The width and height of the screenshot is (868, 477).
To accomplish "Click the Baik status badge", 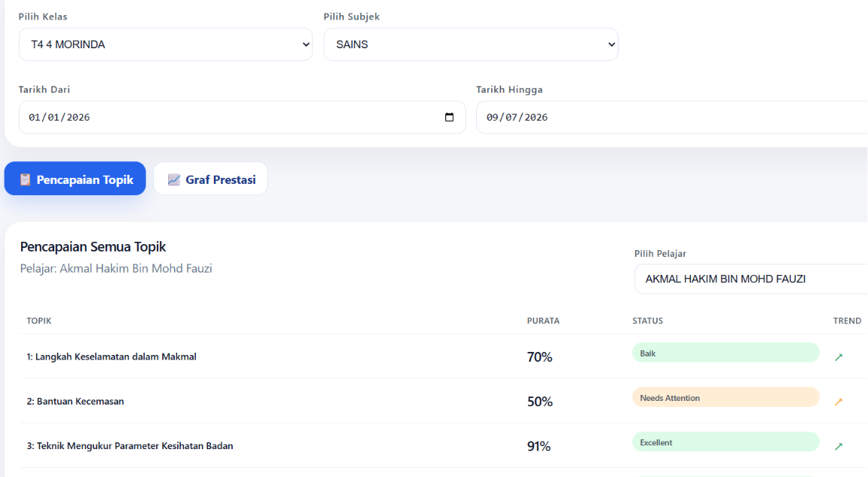I will coord(726,353).
